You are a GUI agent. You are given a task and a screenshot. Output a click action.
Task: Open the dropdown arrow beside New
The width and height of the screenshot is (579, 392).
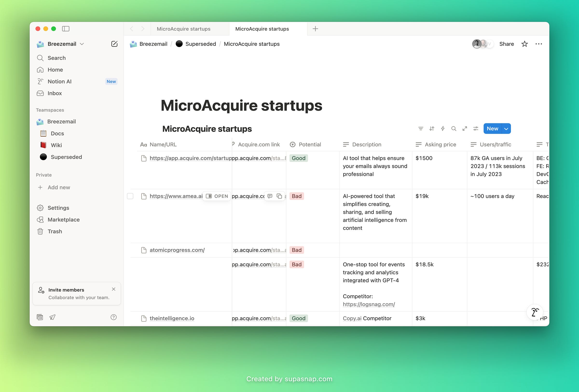click(506, 129)
